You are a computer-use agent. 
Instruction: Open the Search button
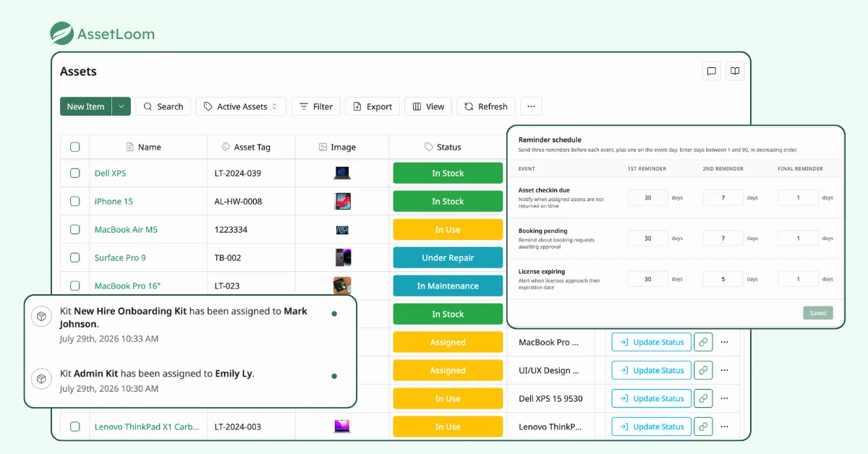tap(163, 106)
